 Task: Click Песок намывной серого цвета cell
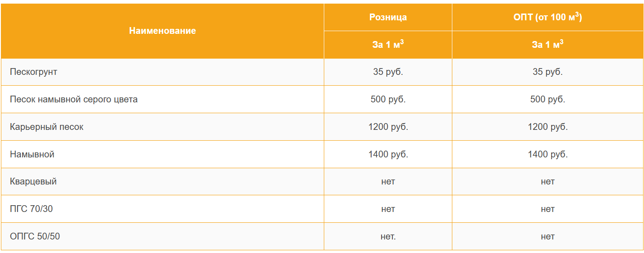(74, 99)
